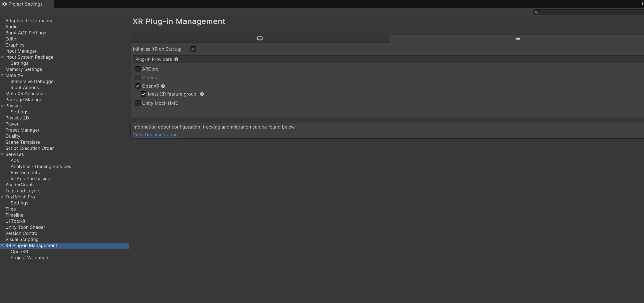Click the Meta XR feature group help icon

click(x=202, y=94)
